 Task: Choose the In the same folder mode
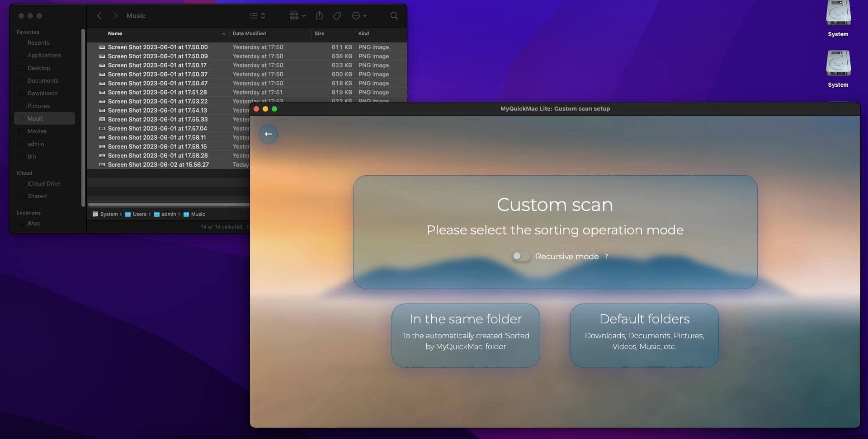coord(466,335)
